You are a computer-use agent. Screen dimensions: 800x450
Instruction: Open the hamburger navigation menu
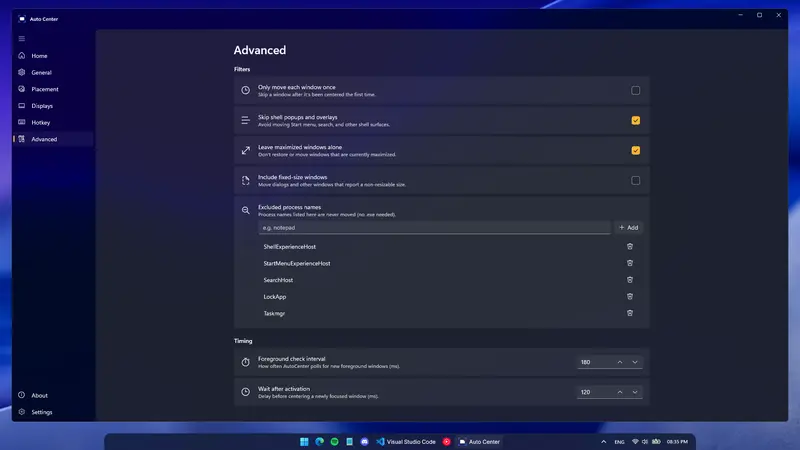pos(21,39)
